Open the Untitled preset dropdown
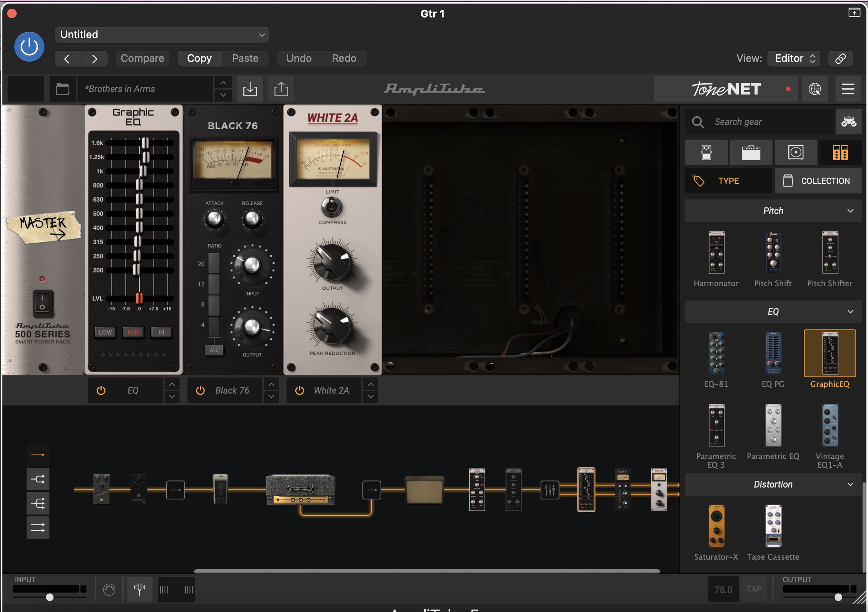The height and width of the screenshot is (612, 868). (x=162, y=35)
